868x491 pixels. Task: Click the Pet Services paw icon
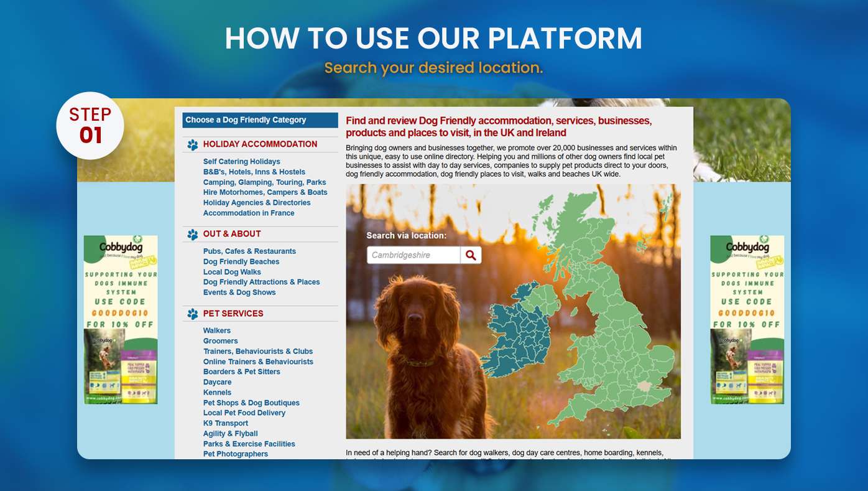coord(193,314)
